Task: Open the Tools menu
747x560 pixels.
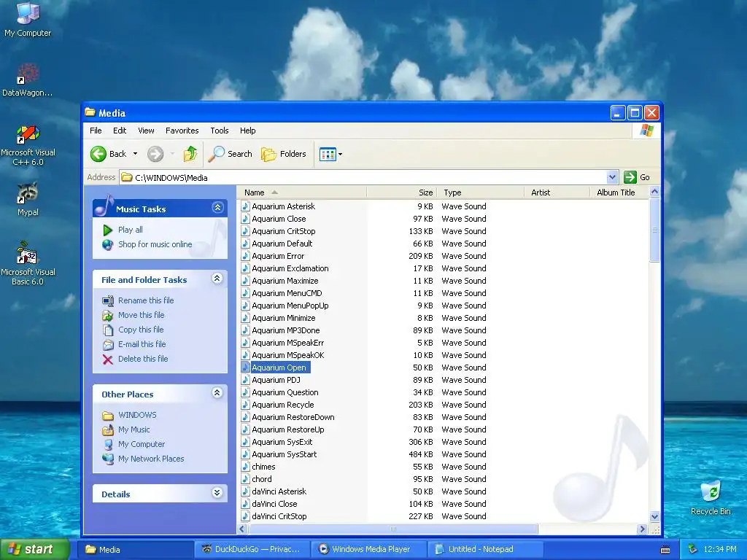Action: 219,131
